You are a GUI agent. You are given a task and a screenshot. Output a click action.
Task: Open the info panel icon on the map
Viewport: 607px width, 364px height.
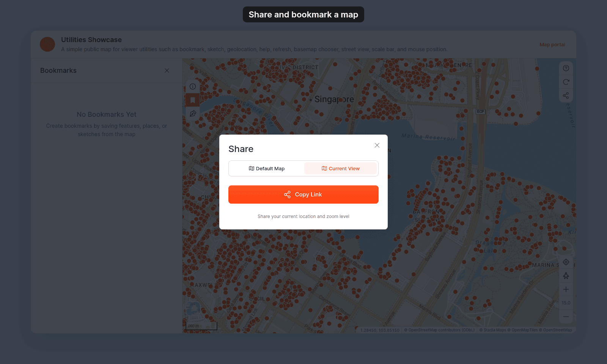(193, 86)
